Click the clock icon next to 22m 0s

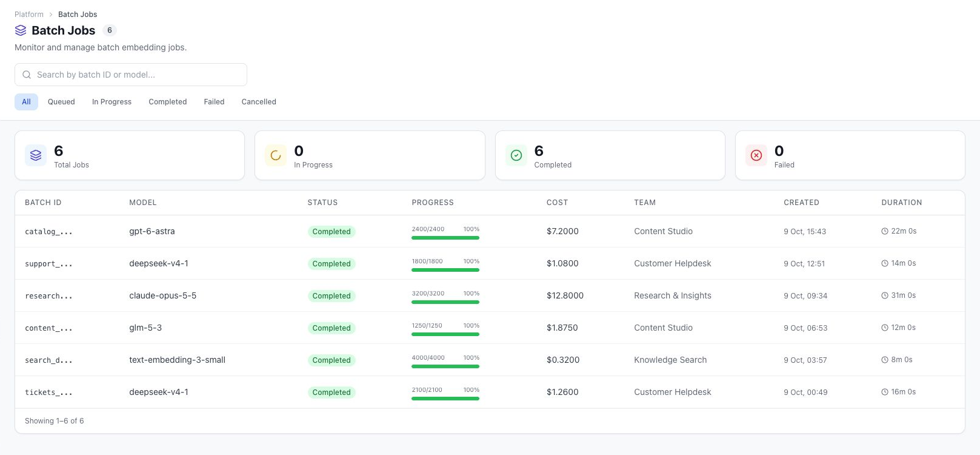point(885,231)
